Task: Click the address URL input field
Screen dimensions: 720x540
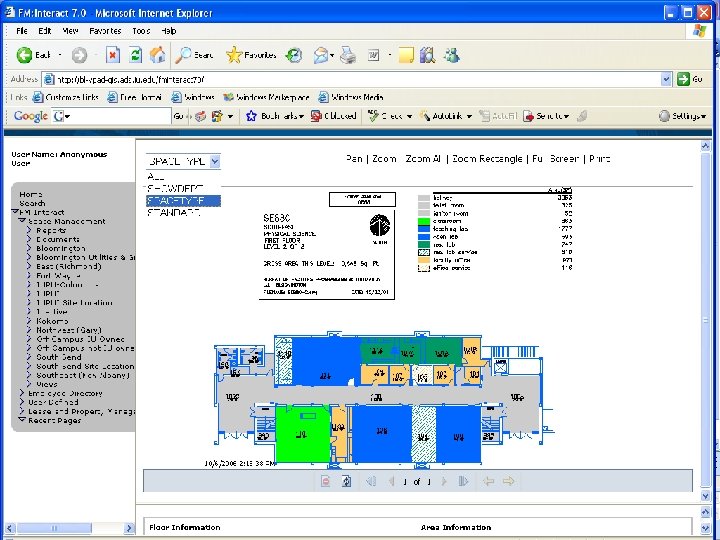Action: (x=351, y=79)
